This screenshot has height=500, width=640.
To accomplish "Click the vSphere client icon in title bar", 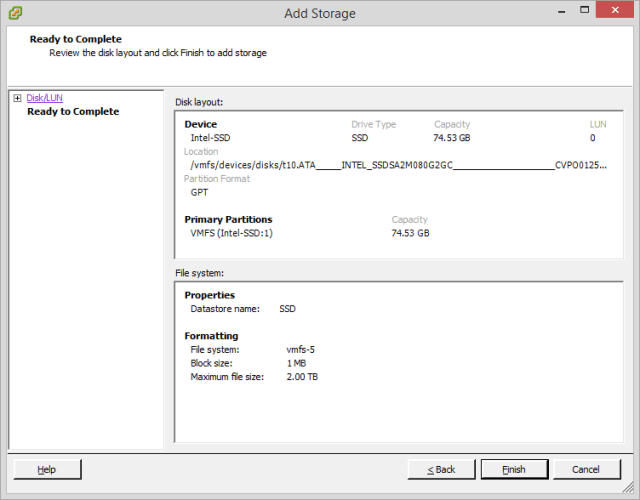I will tap(16, 13).
